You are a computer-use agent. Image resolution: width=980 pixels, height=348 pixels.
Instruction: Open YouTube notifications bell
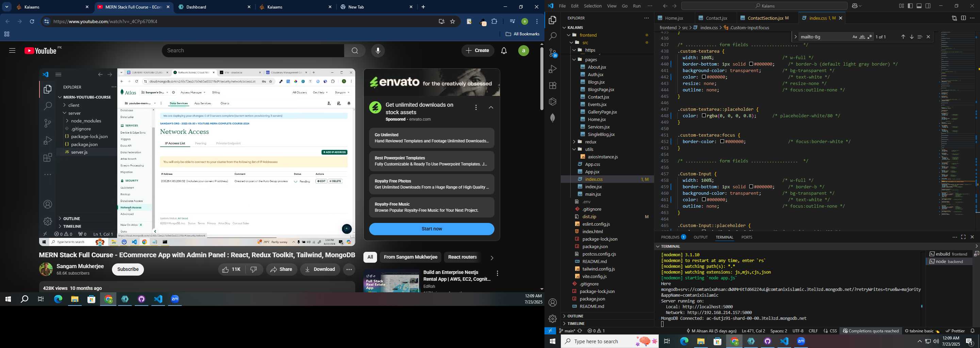point(504,51)
